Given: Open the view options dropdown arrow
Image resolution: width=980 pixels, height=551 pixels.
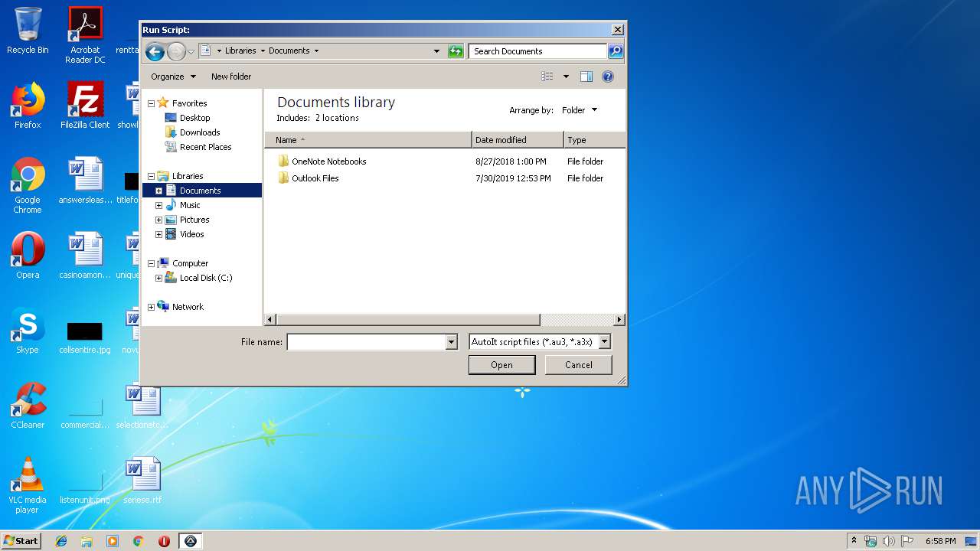Looking at the screenshot, I should [x=566, y=77].
